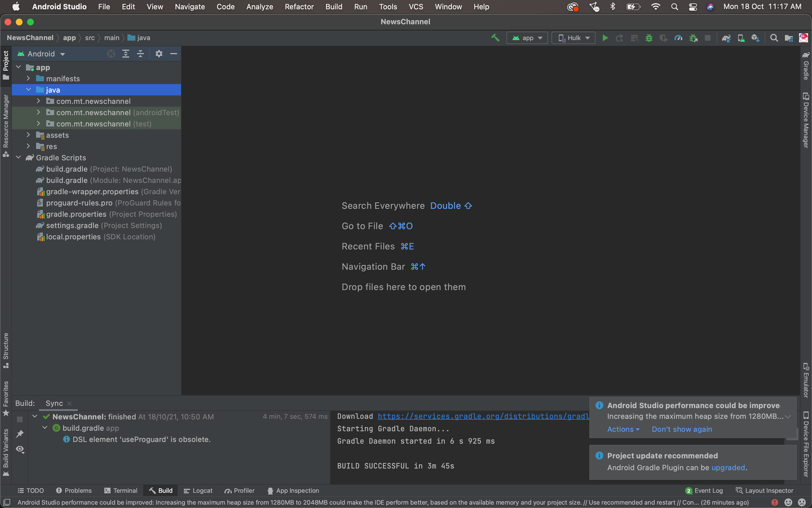Click Attach Debugger to Android Process icon
The image size is (812, 508).
pyautogui.click(x=693, y=38)
